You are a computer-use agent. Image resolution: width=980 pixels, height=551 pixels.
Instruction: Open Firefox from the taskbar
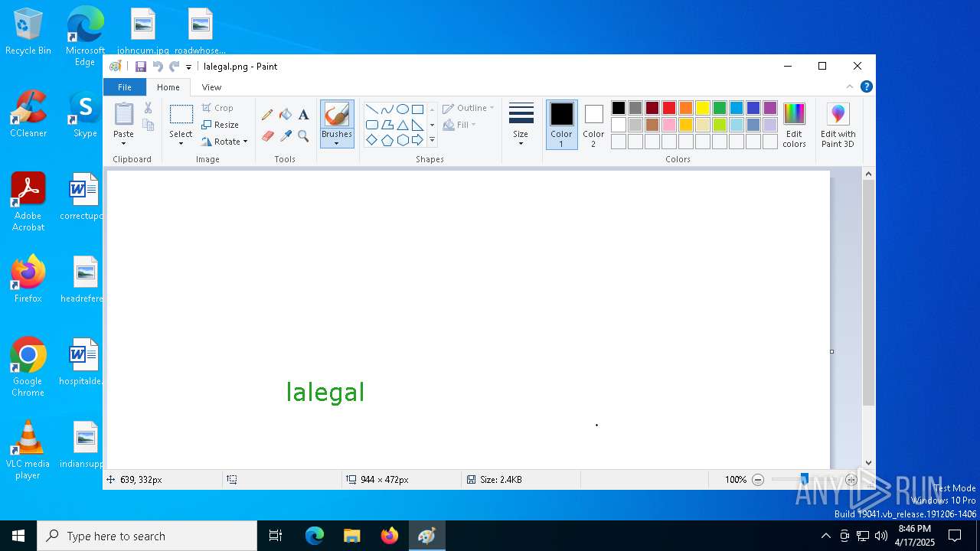point(390,536)
